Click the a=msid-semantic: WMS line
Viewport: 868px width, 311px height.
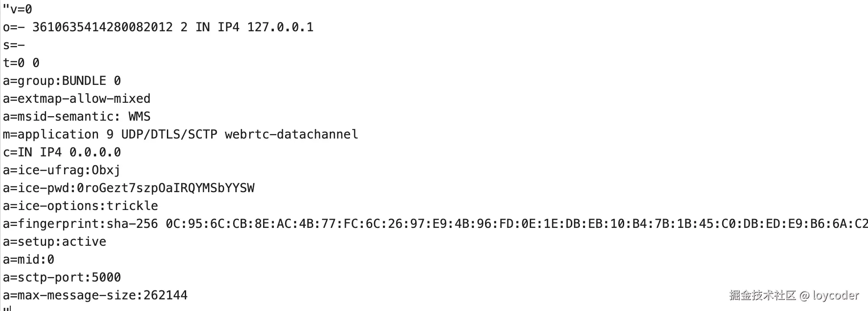coord(77,117)
